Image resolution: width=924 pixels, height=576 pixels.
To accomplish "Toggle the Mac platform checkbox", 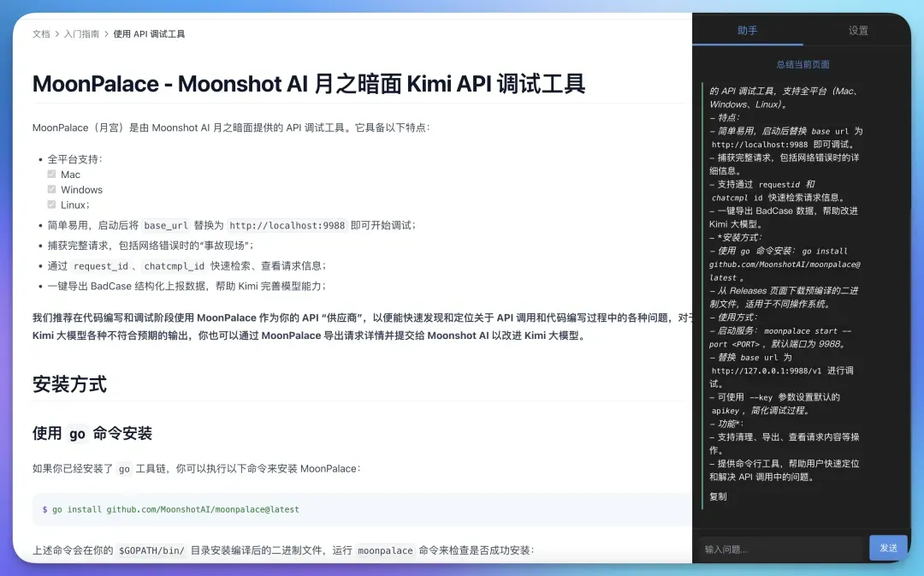I will point(52,175).
